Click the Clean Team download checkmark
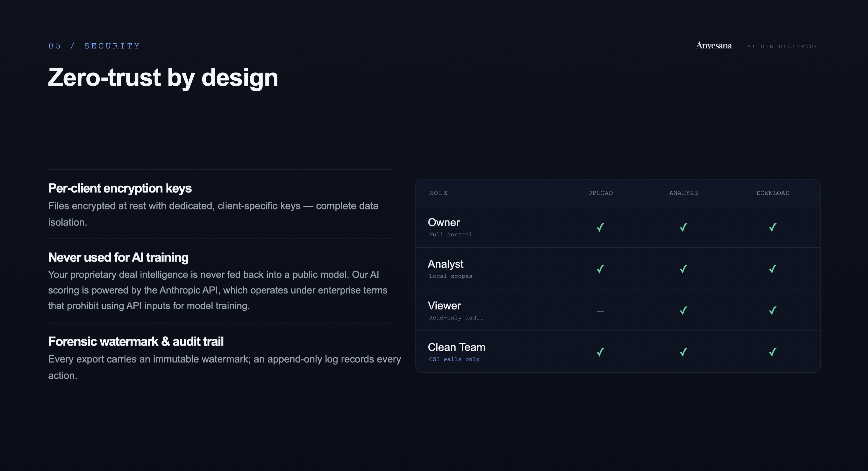The height and width of the screenshot is (471, 868). click(773, 352)
